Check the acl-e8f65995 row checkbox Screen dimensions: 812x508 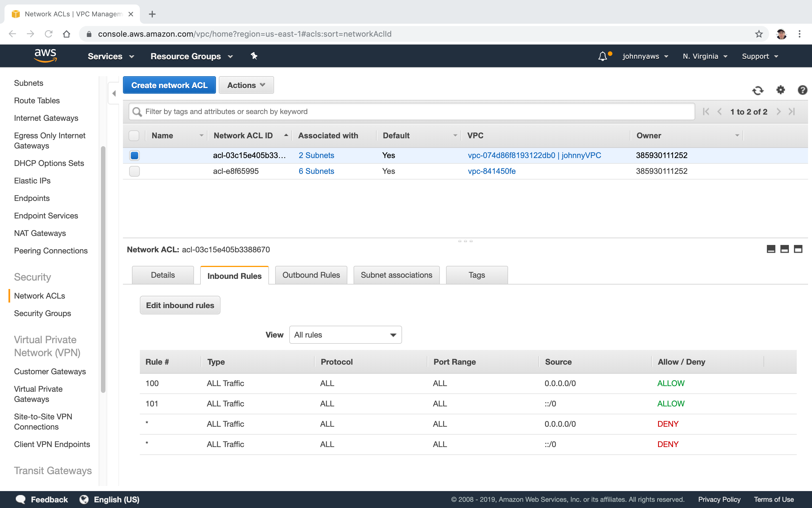tap(134, 171)
